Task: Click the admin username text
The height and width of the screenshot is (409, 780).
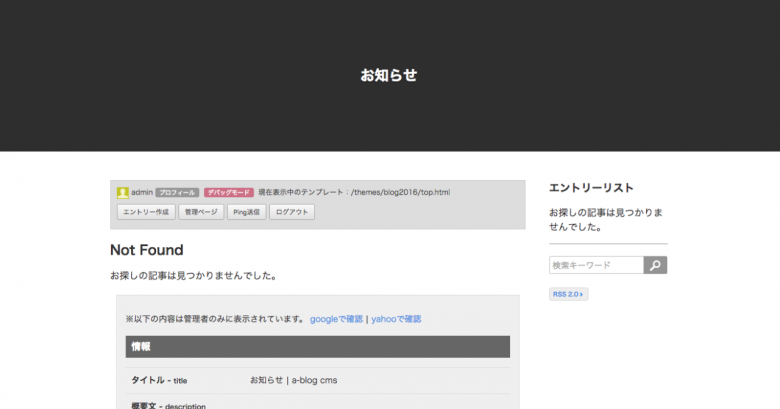Action: pos(141,192)
